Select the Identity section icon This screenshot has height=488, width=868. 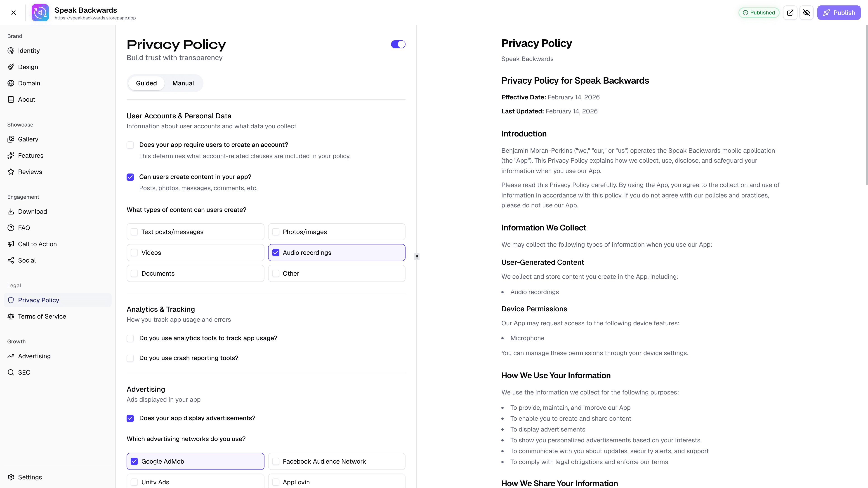click(11, 51)
